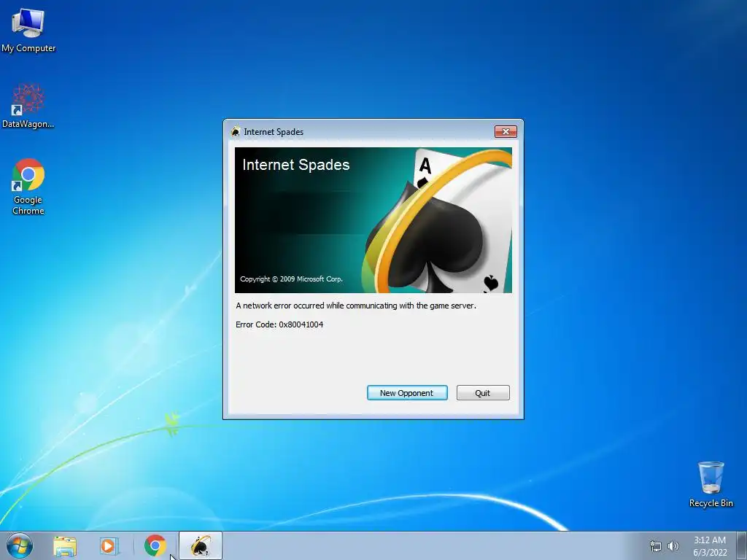Click the network error message text

coord(356,306)
